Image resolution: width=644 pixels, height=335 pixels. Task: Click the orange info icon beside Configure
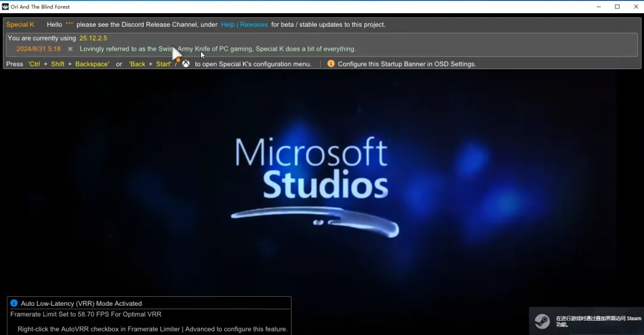tap(330, 64)
